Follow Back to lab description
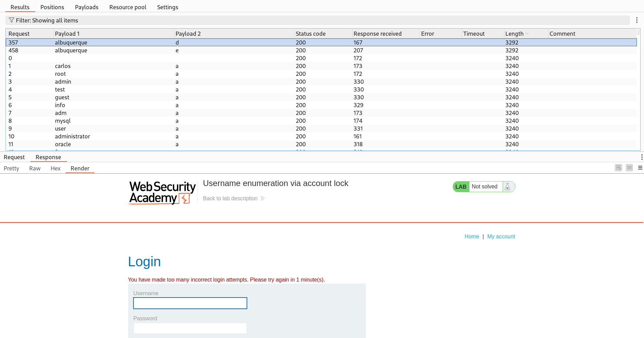 (231, 198)
